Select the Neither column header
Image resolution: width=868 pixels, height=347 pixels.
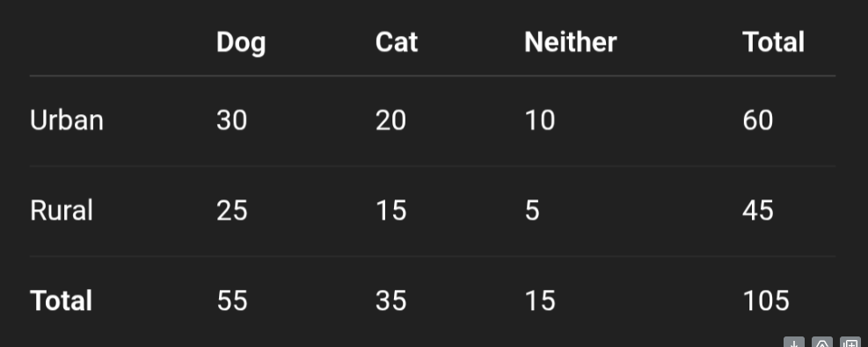pos(570,42)
